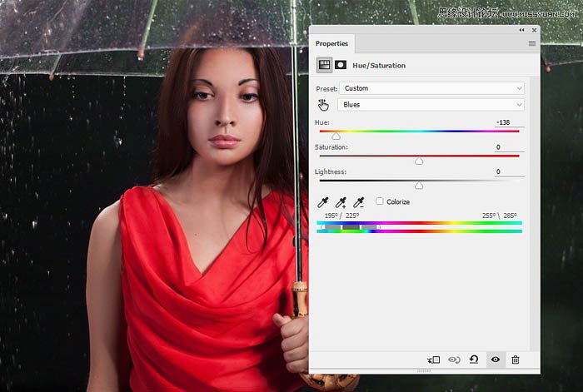Toggle adjustment layer visibility eye
This screenshot has width=583, height=392.
tap(495, 360)
